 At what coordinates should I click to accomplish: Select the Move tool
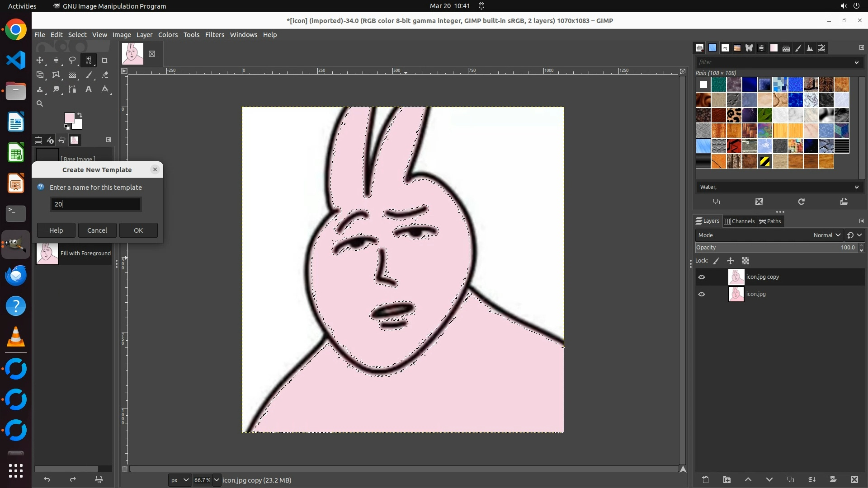coord(40,60)
